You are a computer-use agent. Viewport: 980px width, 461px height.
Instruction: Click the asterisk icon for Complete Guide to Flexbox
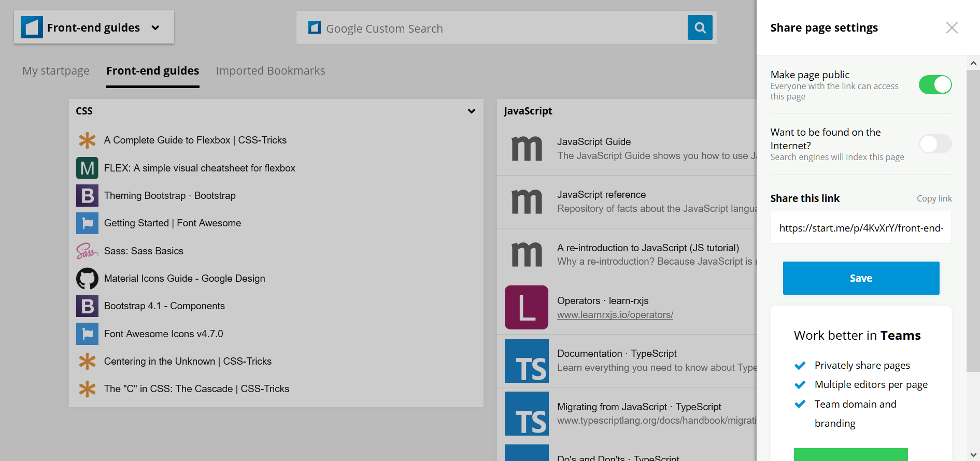(x=87, y=140)
